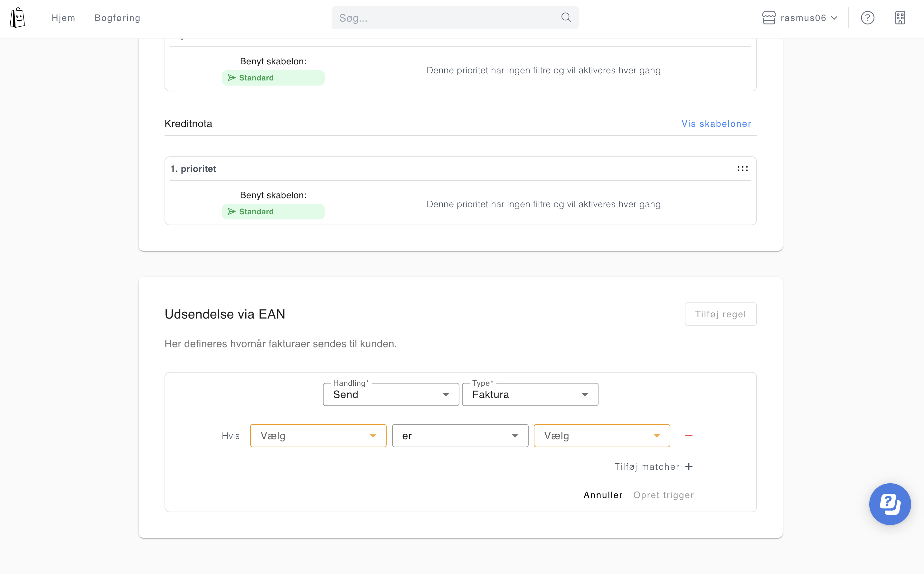Image resolution: width=924 pixels, height=574 pixels.
Task: Open the 'er' operator dropdown
Action: pyautogui.click(x=460, y=435)
